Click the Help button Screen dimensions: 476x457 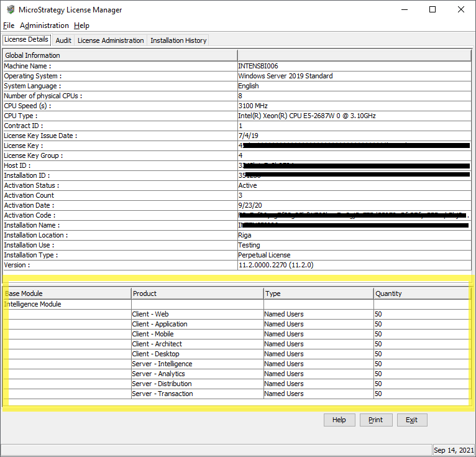339,420
